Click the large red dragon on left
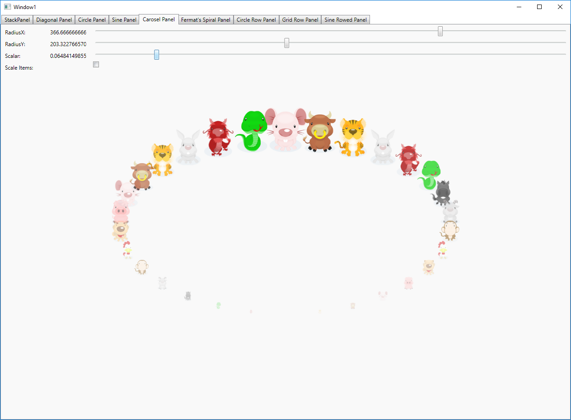 coord(218,137)
